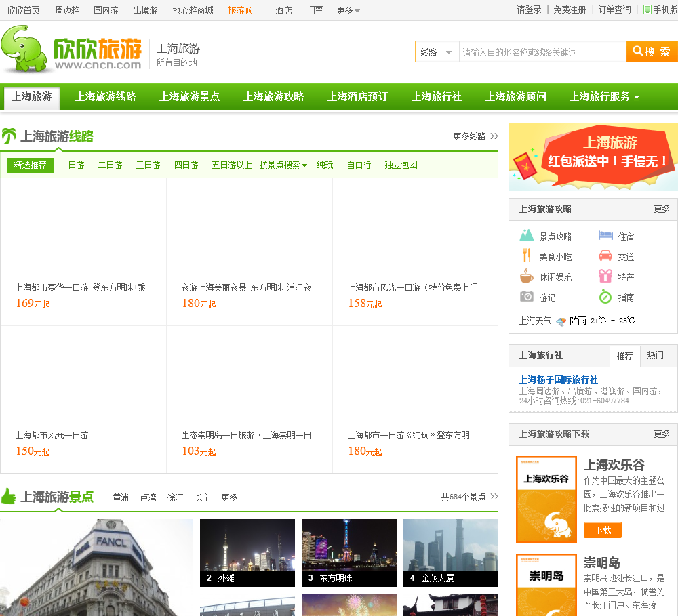Click the 免费注册 link
Screen dimensions: 678x616
pos(570,9)
